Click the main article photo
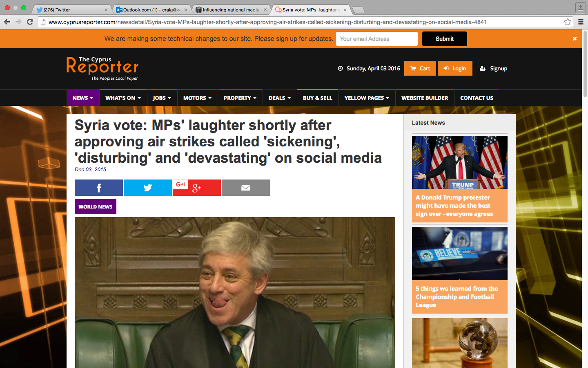 [235, 292]
